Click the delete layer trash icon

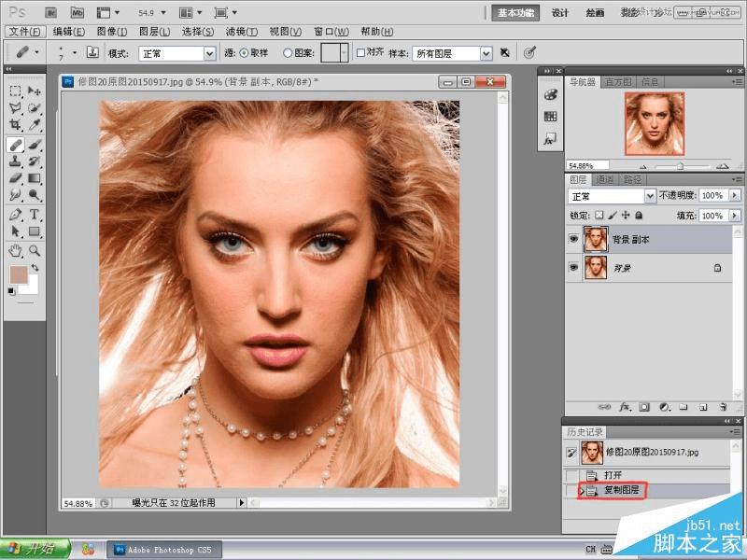coord(723,407)
